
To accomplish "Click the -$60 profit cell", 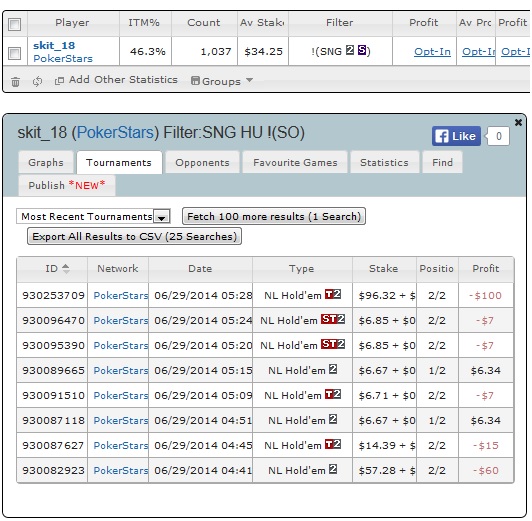I will click(x=486, y=470).
